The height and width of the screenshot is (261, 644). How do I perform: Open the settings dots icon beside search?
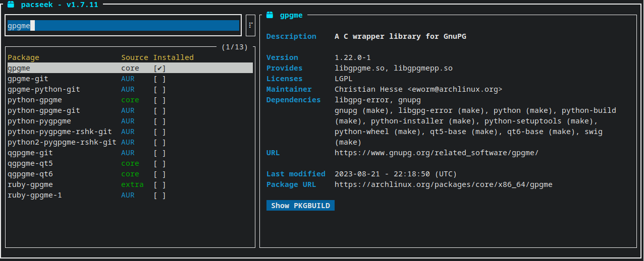(x=250, y=25)
